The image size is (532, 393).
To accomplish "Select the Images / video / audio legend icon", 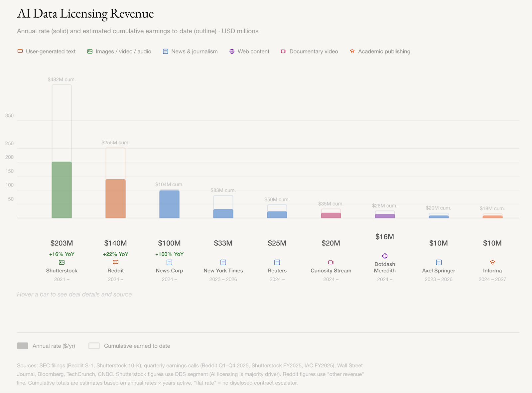I will [x=89, y=51].
